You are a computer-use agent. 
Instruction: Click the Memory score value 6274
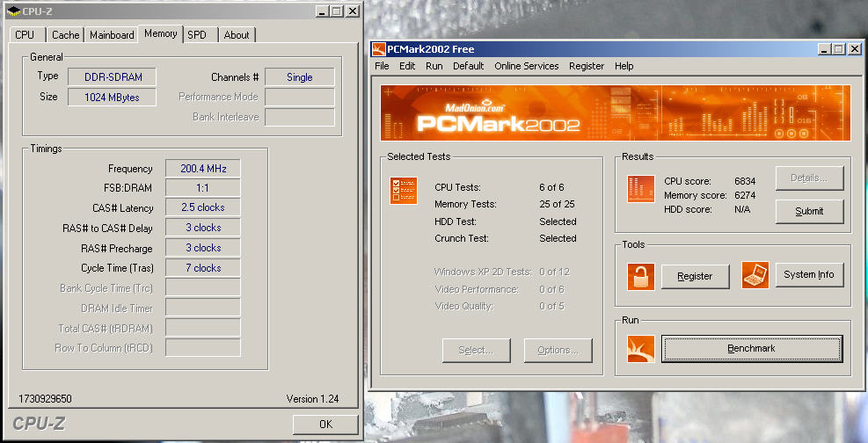(745, 195)
